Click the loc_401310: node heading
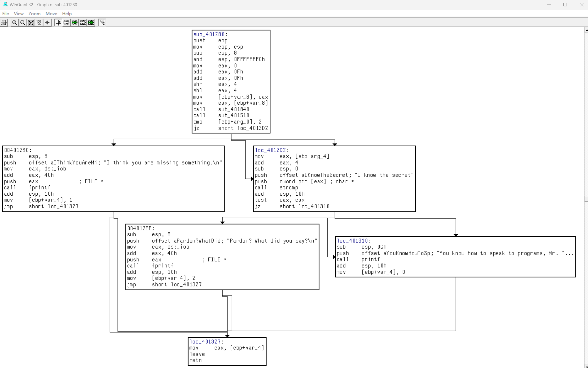This screenshot has width=588, height=368. click(x=354, y=241)
